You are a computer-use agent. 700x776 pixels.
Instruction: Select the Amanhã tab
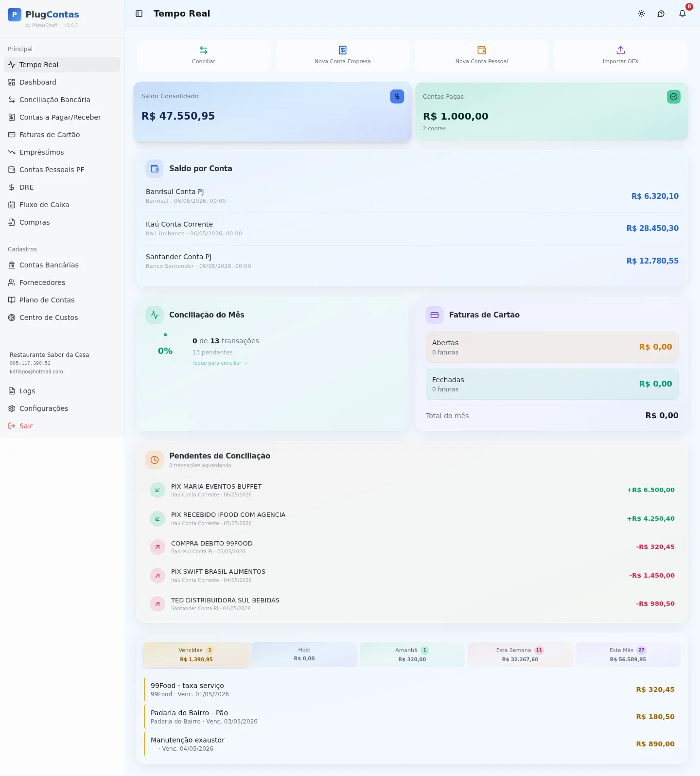pos(412,654)
